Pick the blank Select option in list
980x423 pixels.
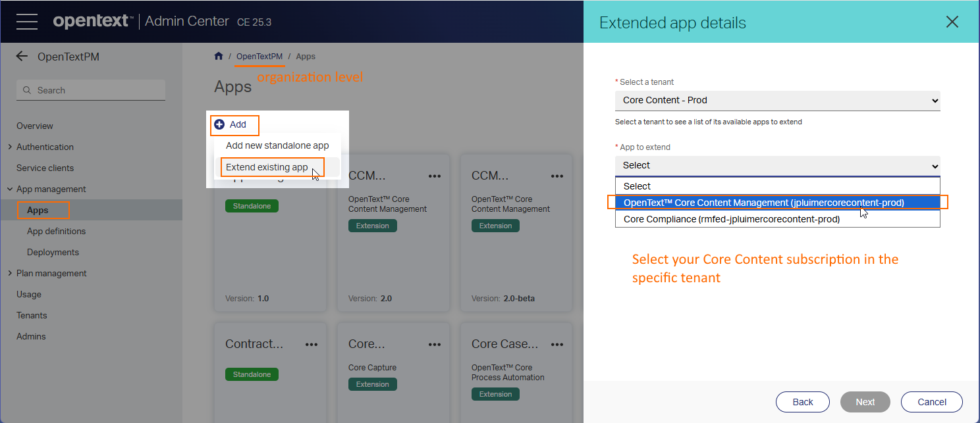click(777, 186)
